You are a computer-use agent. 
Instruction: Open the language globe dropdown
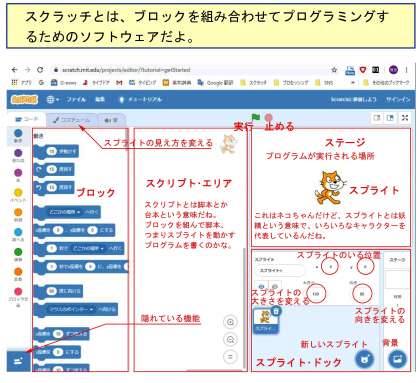(52, 99)
